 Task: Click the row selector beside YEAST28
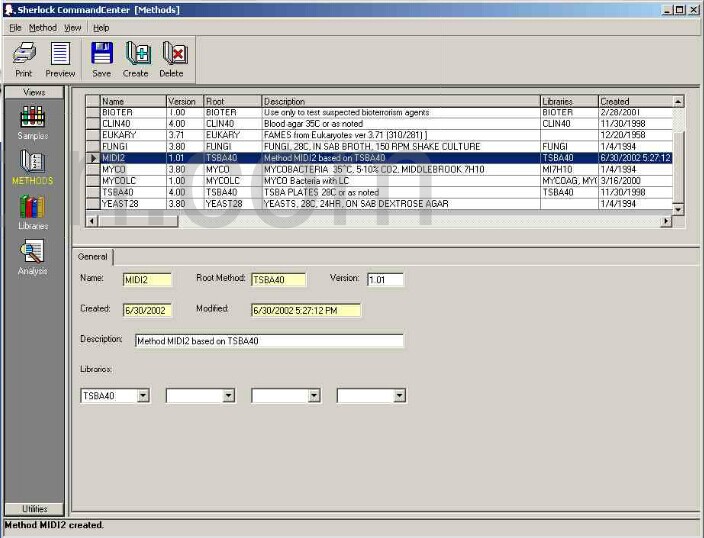pyautogui.click(x=93, y=203)
